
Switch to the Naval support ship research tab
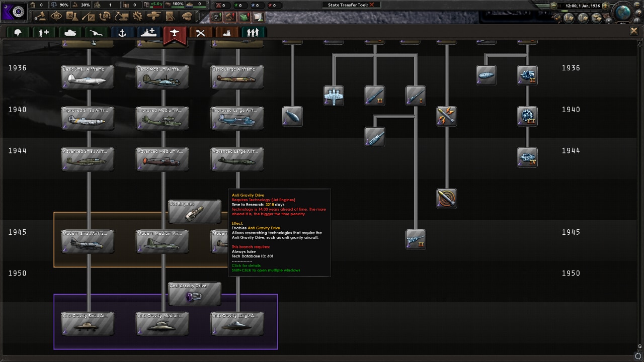pos(148,33)
